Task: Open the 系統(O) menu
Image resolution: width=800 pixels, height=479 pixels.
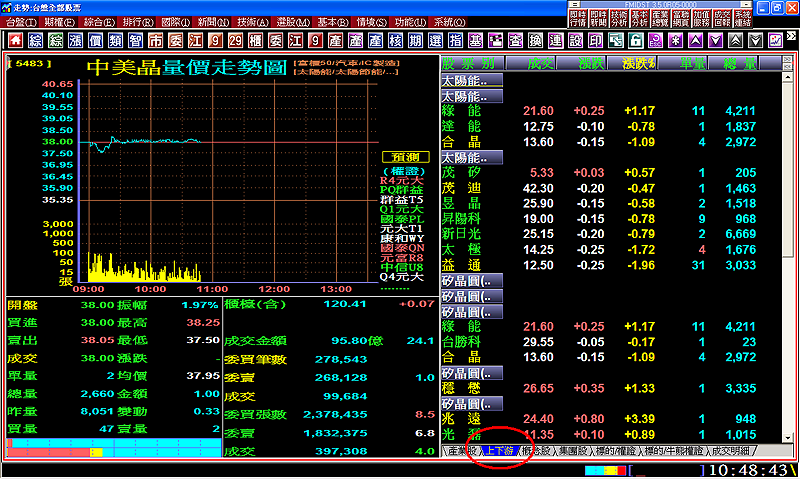Action: 449,22
